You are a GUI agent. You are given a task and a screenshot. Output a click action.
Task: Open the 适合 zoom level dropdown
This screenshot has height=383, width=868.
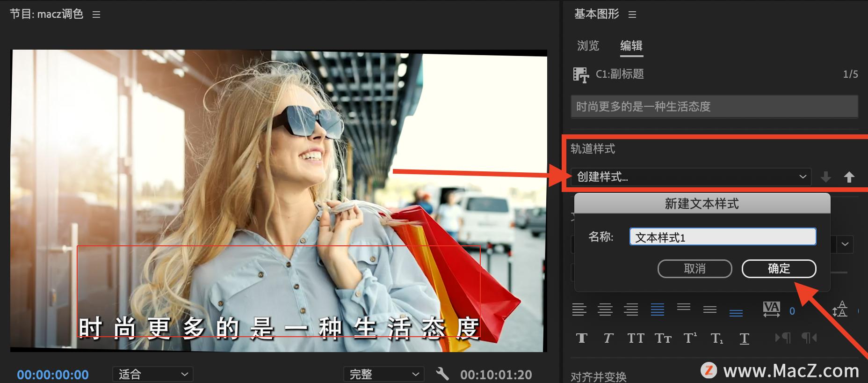tap(153, 374)
